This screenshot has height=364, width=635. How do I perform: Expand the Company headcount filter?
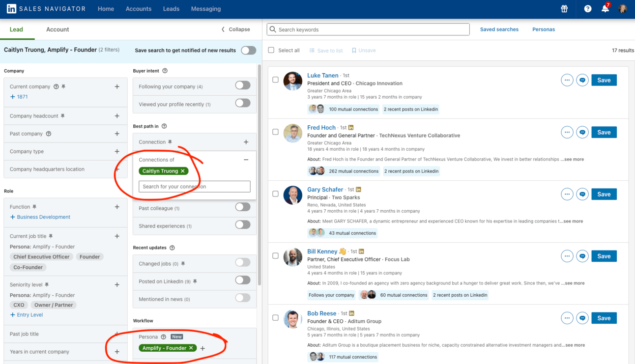point(117,116)
